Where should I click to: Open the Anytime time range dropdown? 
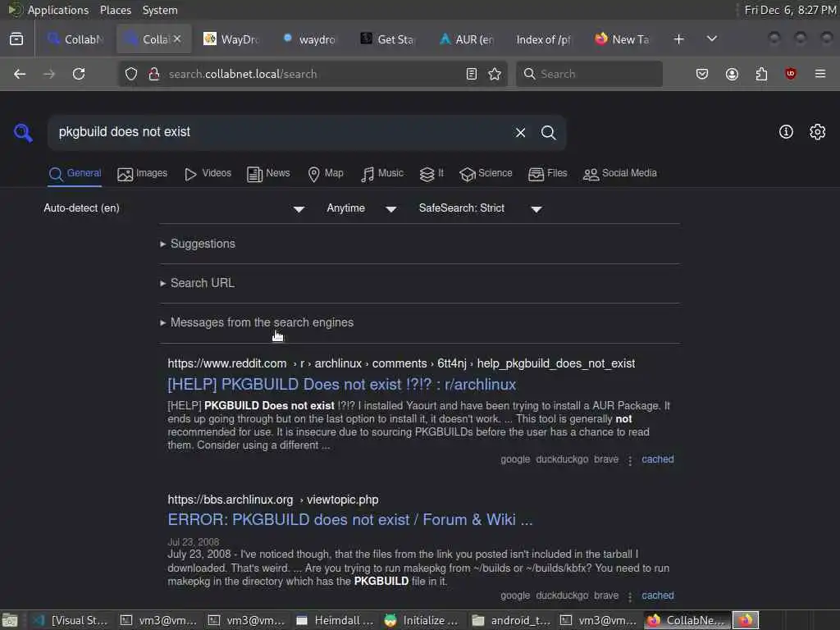pos(362,208)
